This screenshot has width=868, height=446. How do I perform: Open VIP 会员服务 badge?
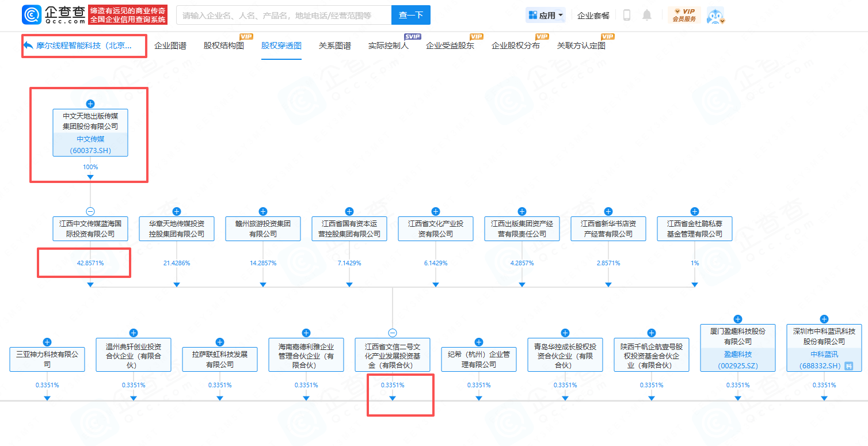pos(684,15)
